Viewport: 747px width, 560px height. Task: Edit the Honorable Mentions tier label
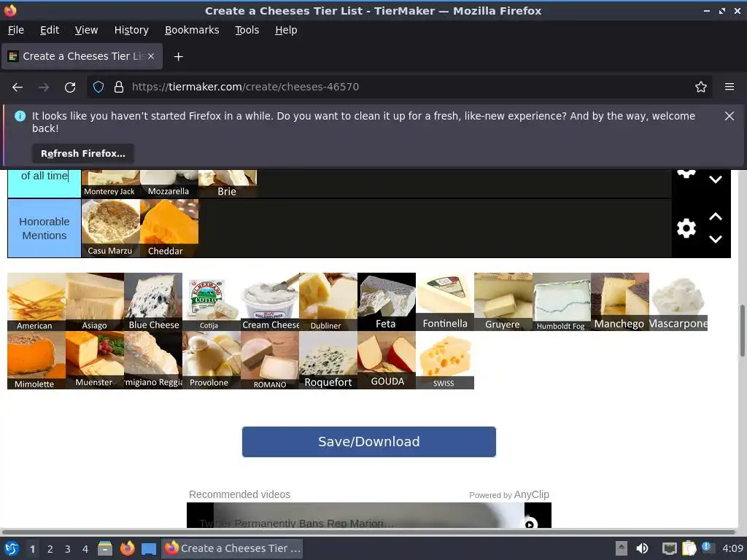(x=44, y=228)
